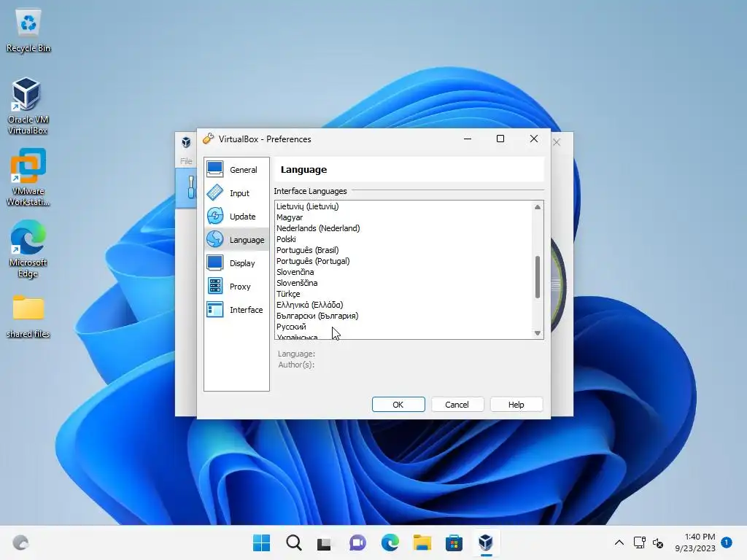The height and width of the screenshot is (560, 747).
Task: Launch Edge from the taskbar
Action: (390, 542)
